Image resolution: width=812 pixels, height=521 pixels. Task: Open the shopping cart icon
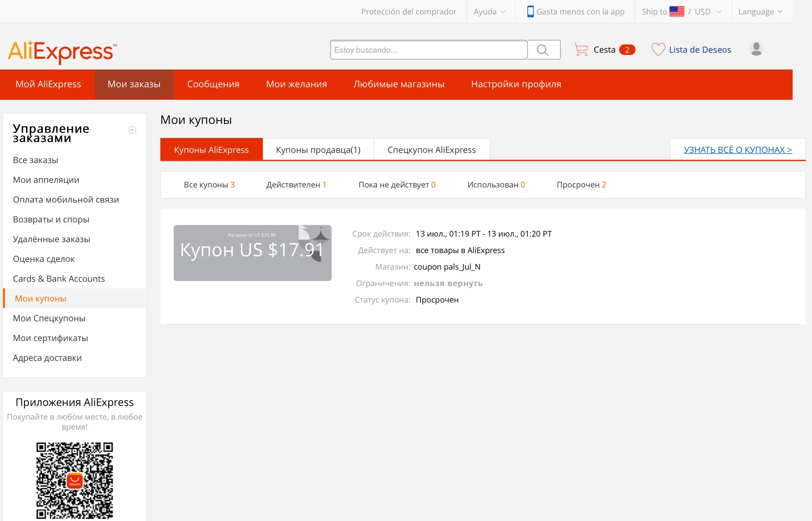point(581,49)
